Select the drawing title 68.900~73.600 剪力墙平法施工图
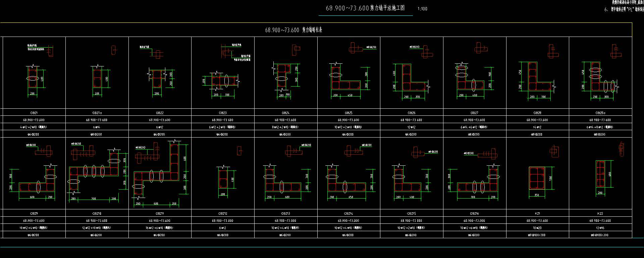 pyautogui.click(x=365, y=8)
